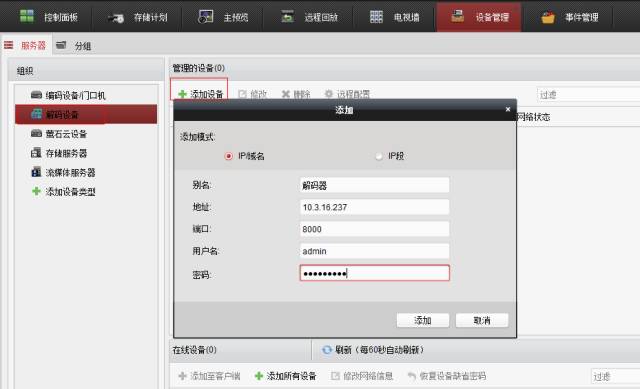Click the 设备管理 device management icon
The width and height of the screenshot is (640, 389).
click(x=457, y=16)
